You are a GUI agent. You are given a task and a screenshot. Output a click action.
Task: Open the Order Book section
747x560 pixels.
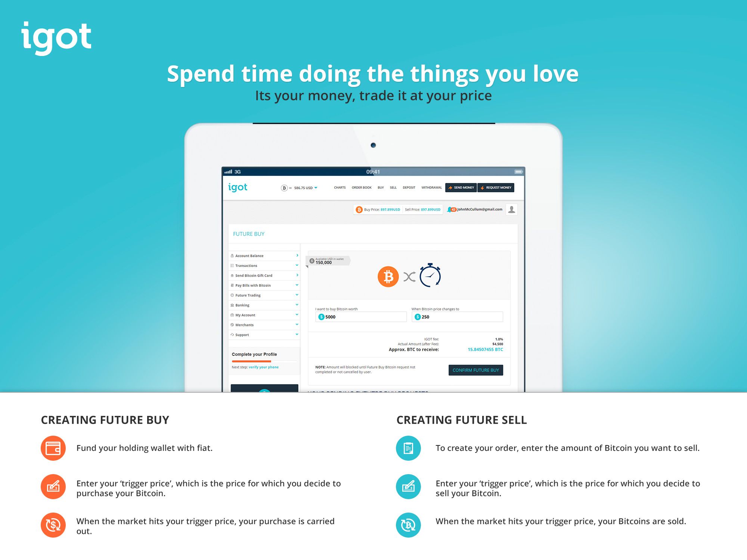click(x=361, y=188)
